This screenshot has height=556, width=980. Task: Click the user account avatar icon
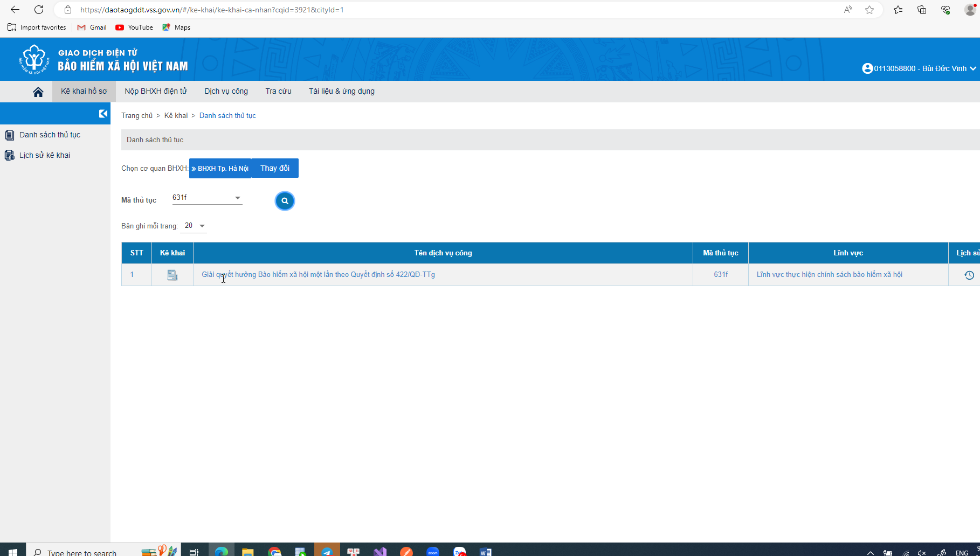[867, 68]
